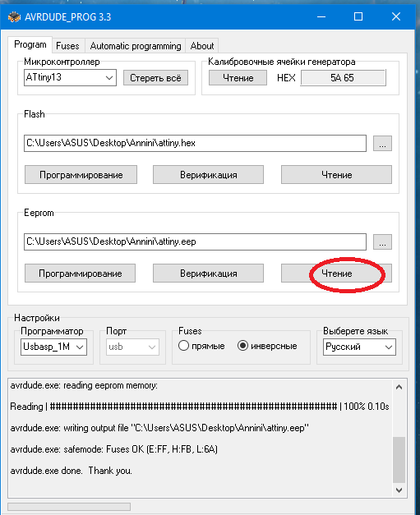Click Flash Программирование button
The width and height of the screenshot is (420, 515).
81,175
